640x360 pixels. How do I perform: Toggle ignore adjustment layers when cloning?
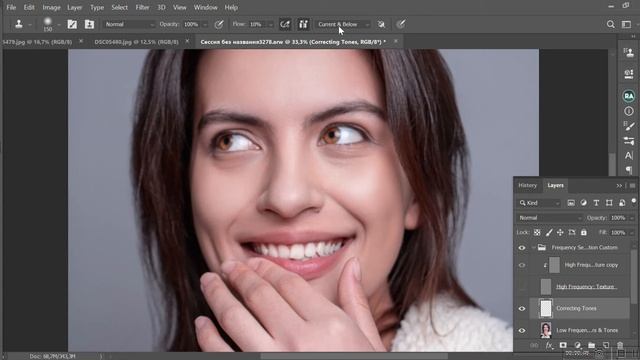point(381,24)
